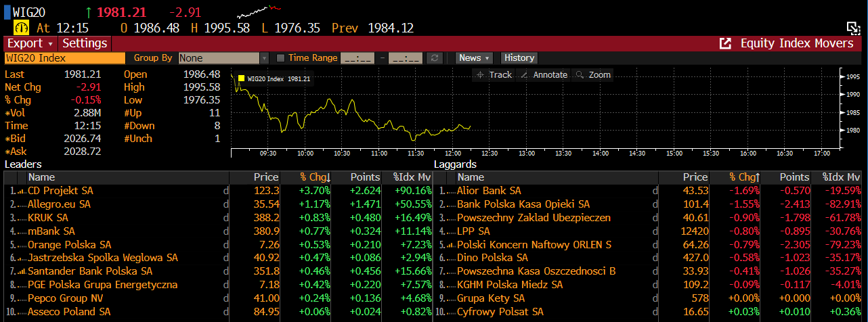Click the refresh icon after the time range fields
Image resolution: width=868 pixels, height=322 pixels.
coord(436,58)
